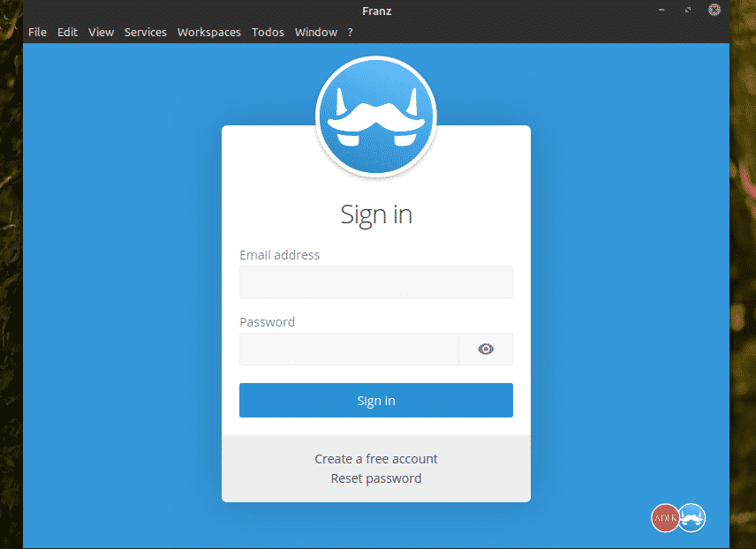The image size is (756, 549).
Task: Click the Franz mustache logo
Action: point(376,117)
